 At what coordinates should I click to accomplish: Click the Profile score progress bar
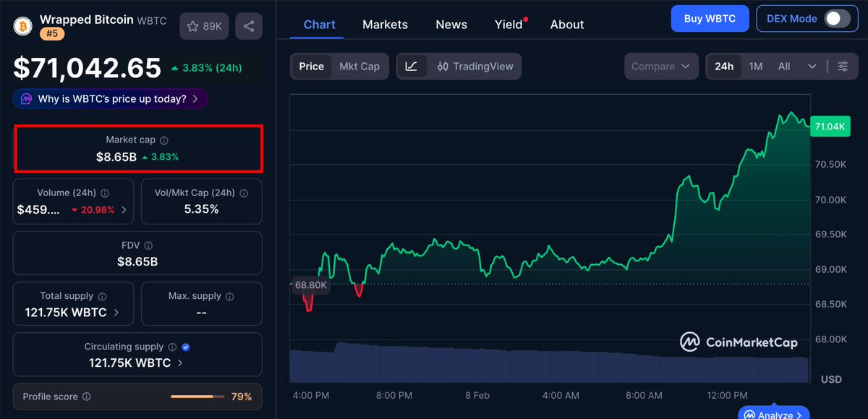click(x=197, y=397)
